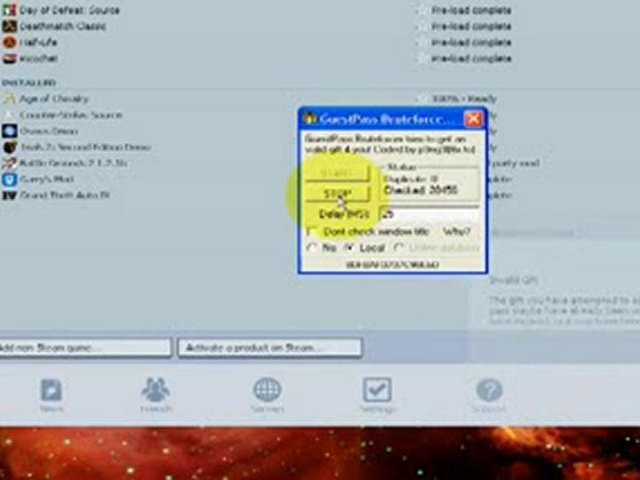Open the News icon in Steam's bottom bar
The width and height of the screenshot is (640, 480).
pyautogui.click(x=51, y=389)
